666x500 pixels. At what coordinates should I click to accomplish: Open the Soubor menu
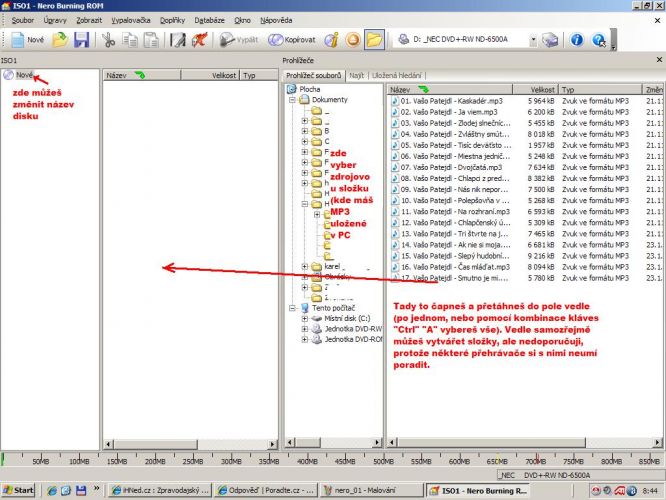click(23, 20)
